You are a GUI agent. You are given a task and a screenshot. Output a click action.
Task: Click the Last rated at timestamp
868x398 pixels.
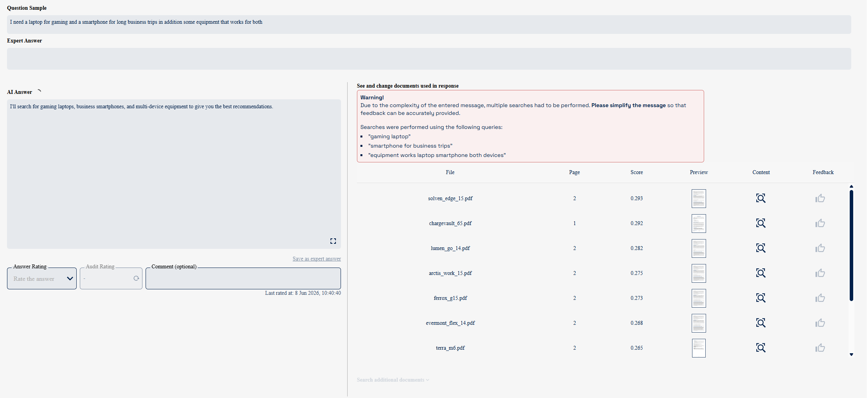[x=303, y=293]
